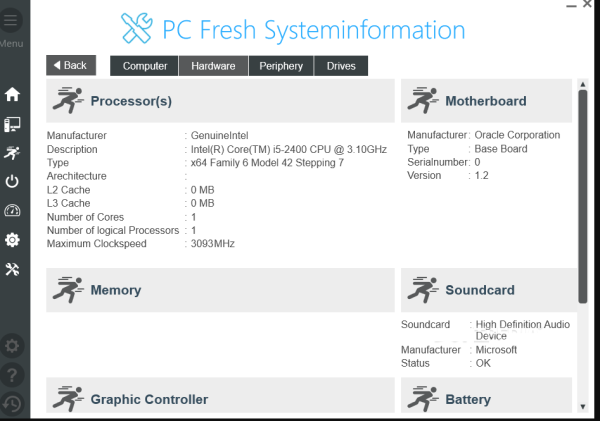Select the x64 Family 6 Model 42 text
Screen dimensions: 600x421
[267, 163]
